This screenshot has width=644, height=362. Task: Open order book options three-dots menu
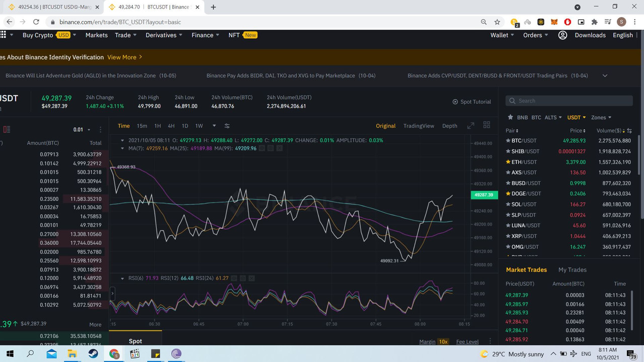[101, 130]
